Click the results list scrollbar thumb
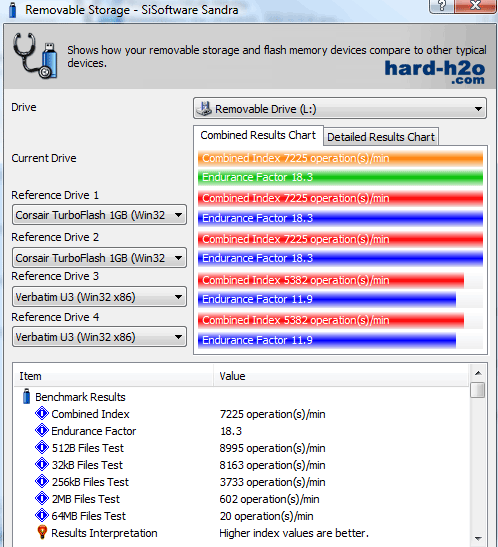498x547 pixels. [477, 390]
